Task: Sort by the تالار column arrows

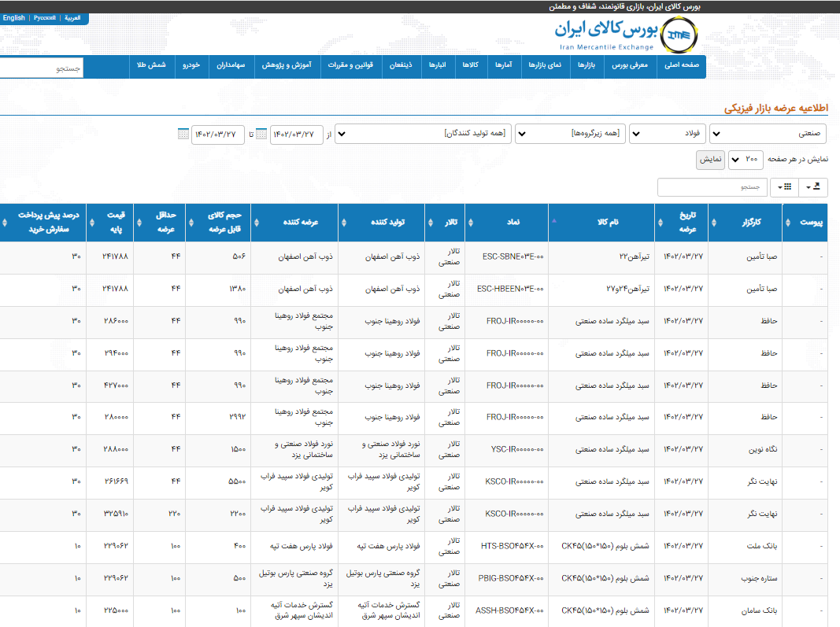Action: pos(430,222)
